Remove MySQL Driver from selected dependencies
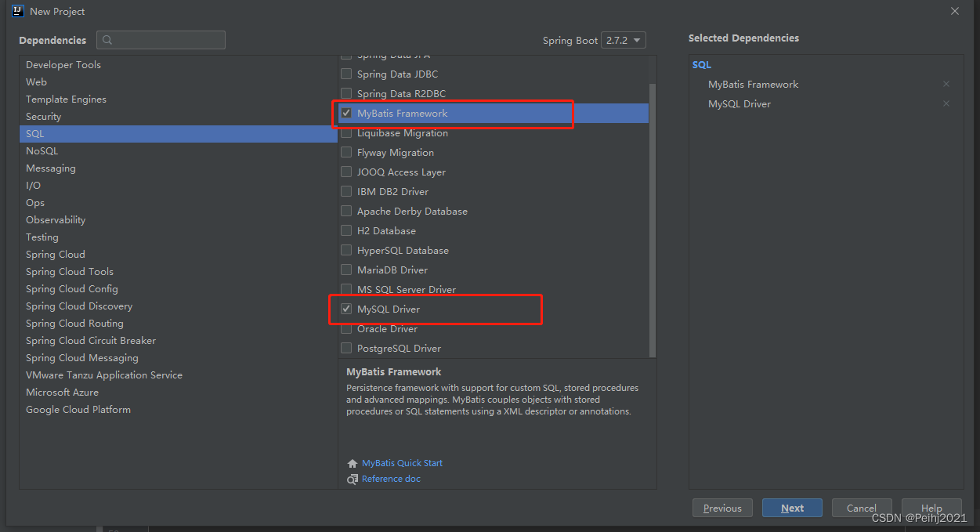This screenshot has height=532, width=980. (x=946, y=103)
